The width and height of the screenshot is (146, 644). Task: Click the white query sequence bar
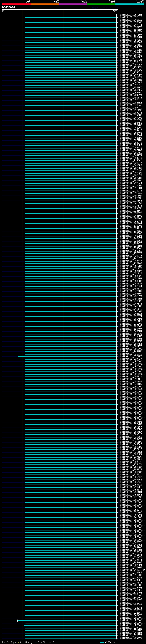click(x=60, y=9)
